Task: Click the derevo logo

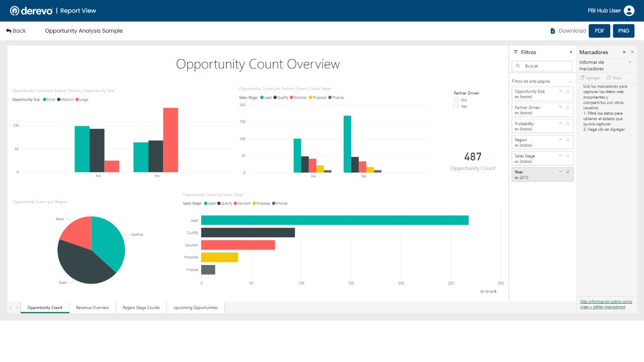Action: (31, 11)
